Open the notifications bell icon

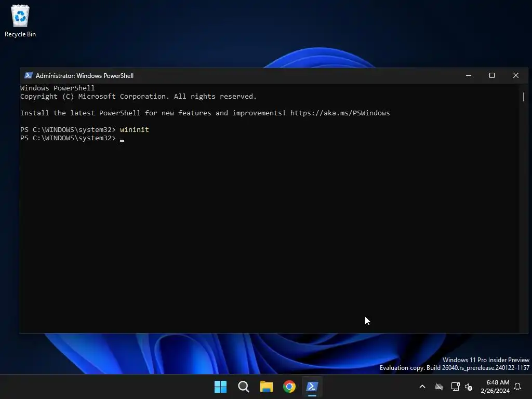pos(517,387)
